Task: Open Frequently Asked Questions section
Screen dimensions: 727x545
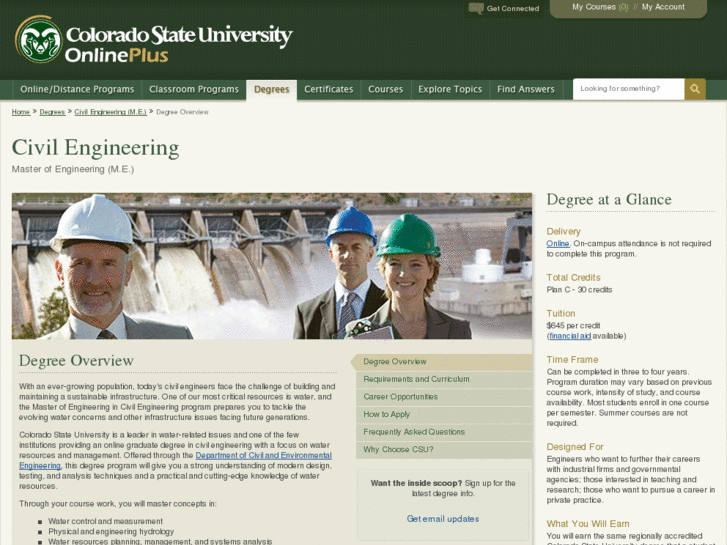Action: 444,432
